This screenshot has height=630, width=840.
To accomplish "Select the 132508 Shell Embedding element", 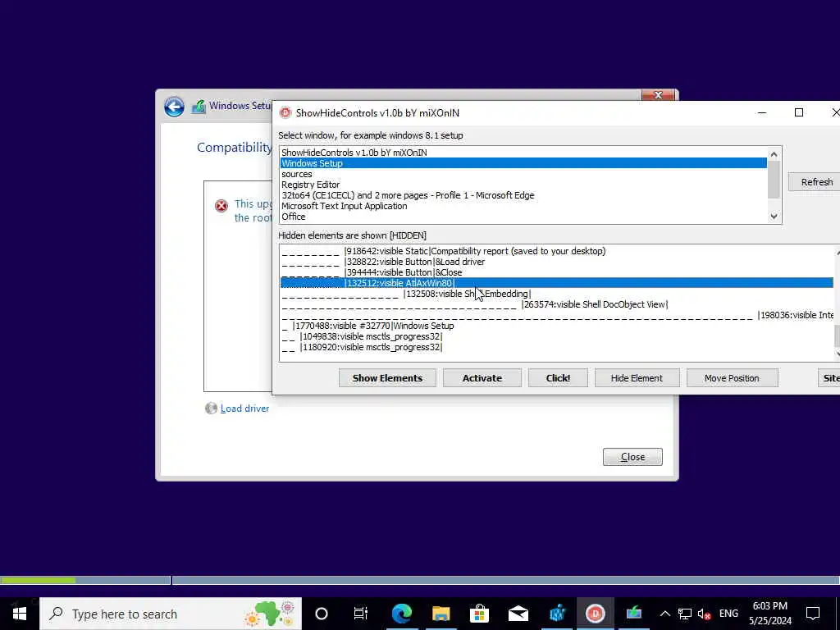I will click(557, 294).
